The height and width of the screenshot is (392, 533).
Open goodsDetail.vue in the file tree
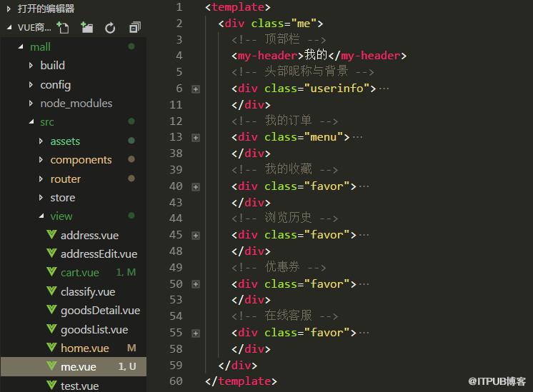[x=100, y=311]
